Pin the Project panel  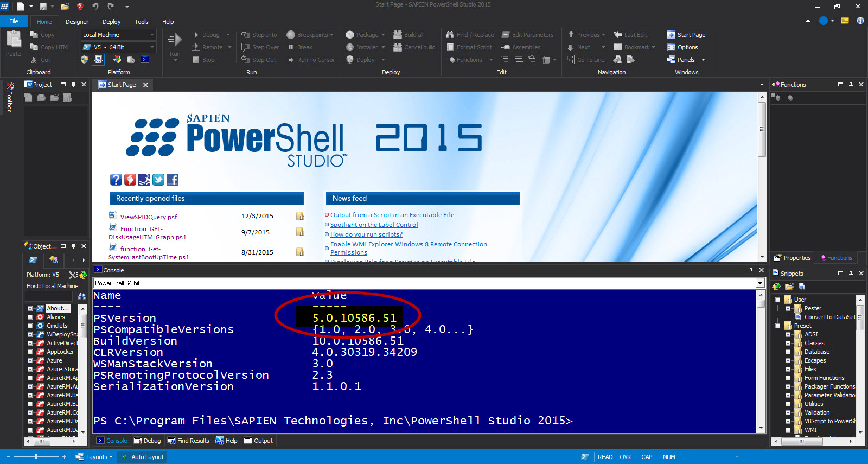[73, 85]
